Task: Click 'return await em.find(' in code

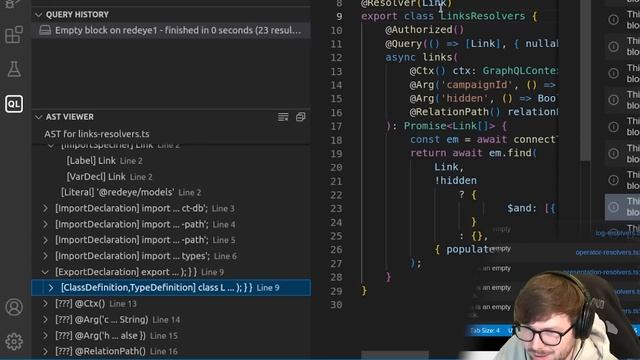Action: 473,153
